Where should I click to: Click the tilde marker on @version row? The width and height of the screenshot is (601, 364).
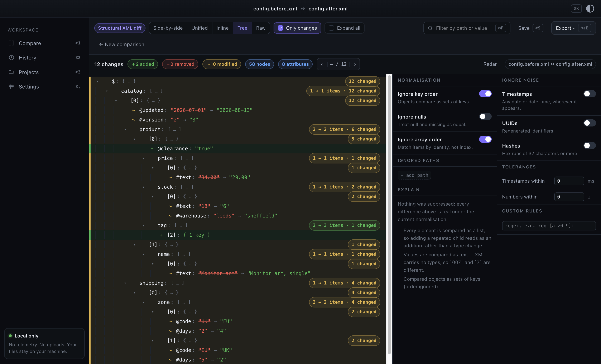(x=133, y=120)
